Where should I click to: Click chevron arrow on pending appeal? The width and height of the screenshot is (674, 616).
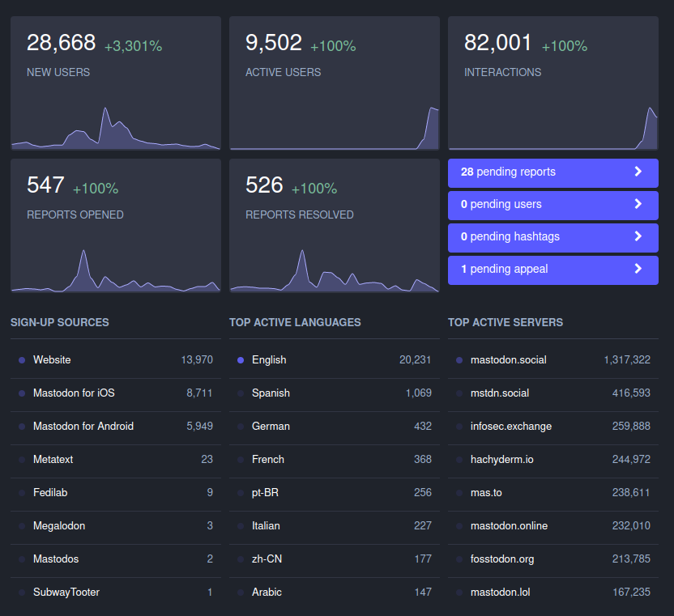(x=638, y=269)
